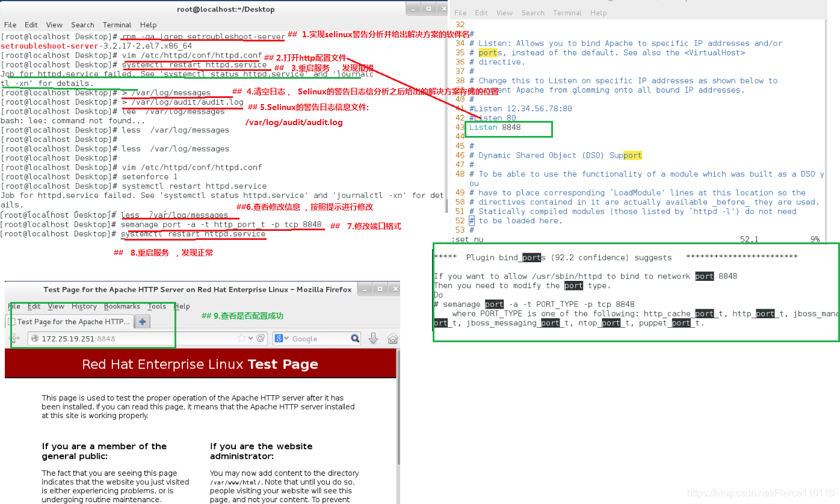Image resolution: width=840 pixels, height=504 pixels.
Task: Open View menu in Desktop terminal
Action: pyautogui.click(x=54, y=25)
